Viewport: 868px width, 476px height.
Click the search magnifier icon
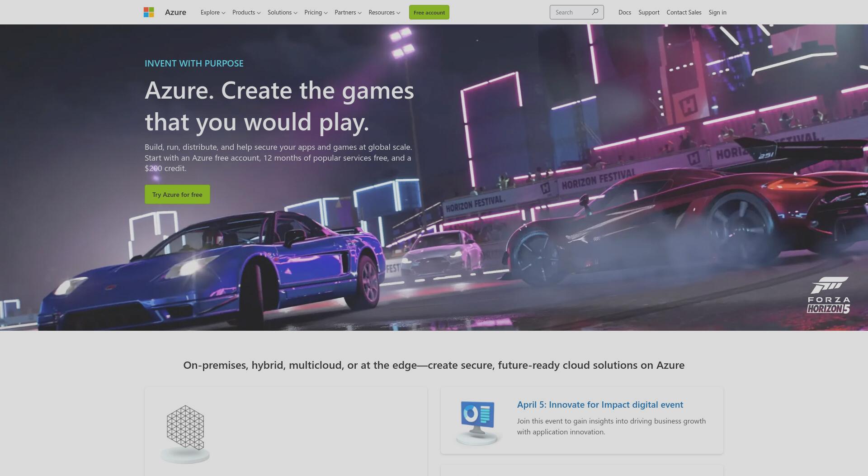595,12
